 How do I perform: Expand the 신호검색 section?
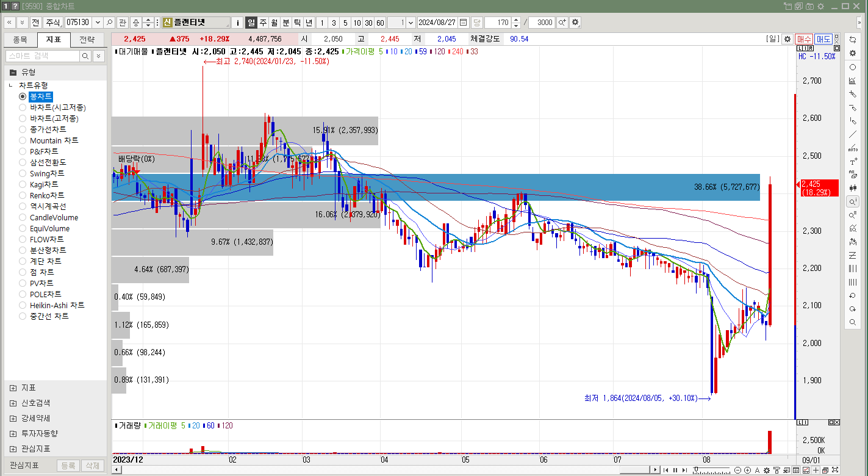13,403
